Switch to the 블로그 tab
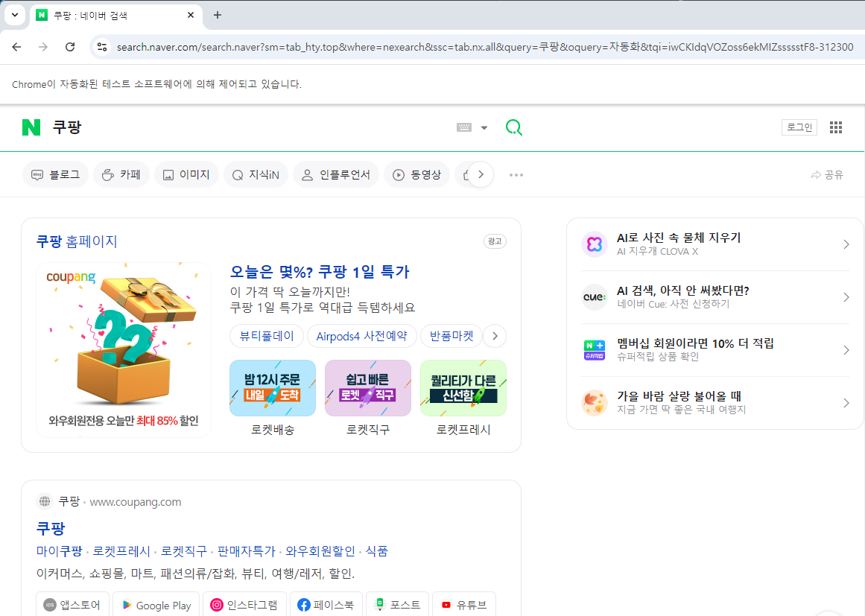The height and width of the screenshot is (616, 865). click(x=56, y=175)
